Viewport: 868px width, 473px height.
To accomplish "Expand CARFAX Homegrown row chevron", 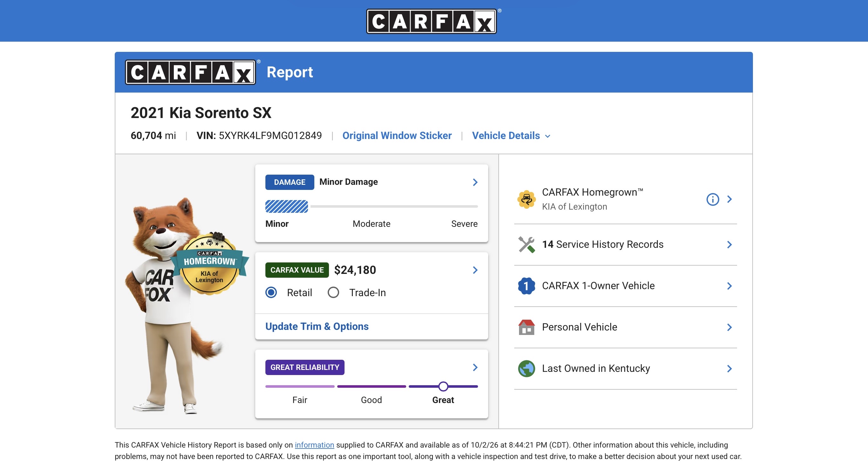I will point(729,199).
